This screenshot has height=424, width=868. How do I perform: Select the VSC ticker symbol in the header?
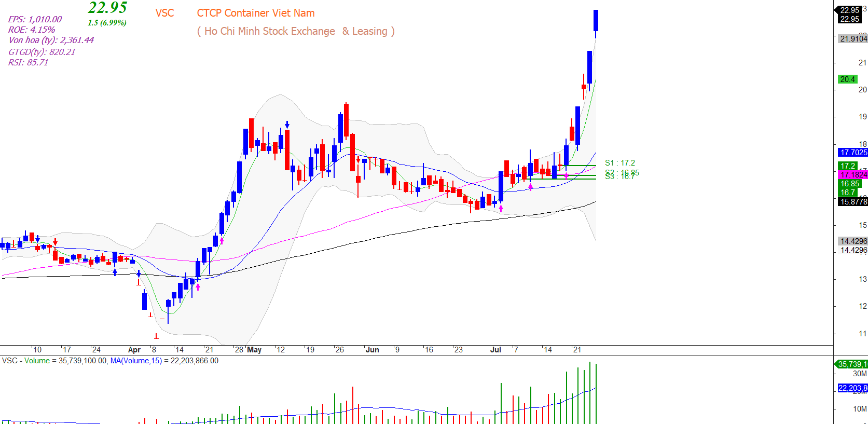click(x=164, y=13)
